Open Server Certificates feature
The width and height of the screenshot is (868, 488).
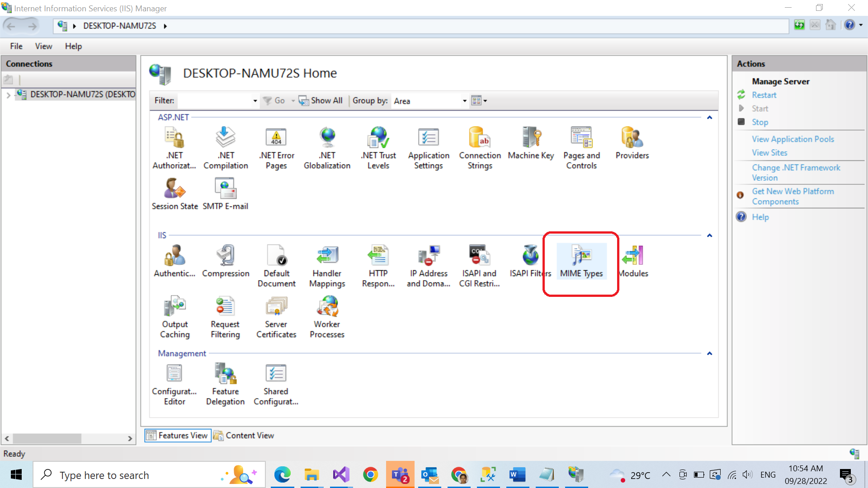[x=276, y=317]
